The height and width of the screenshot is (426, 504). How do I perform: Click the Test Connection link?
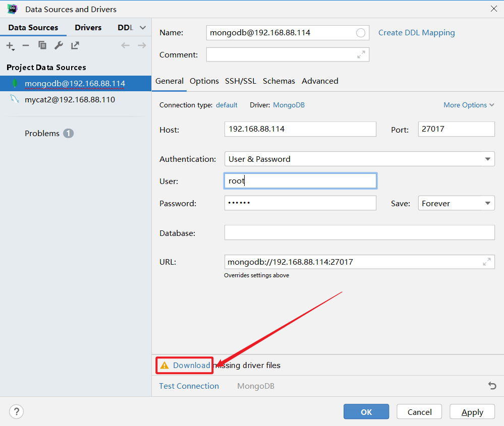click(x=189, y=386)
